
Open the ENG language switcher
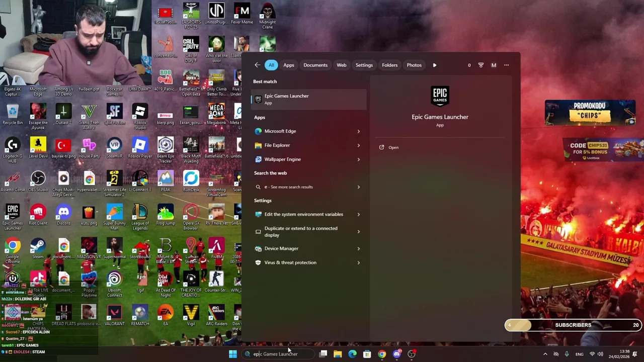580,354
